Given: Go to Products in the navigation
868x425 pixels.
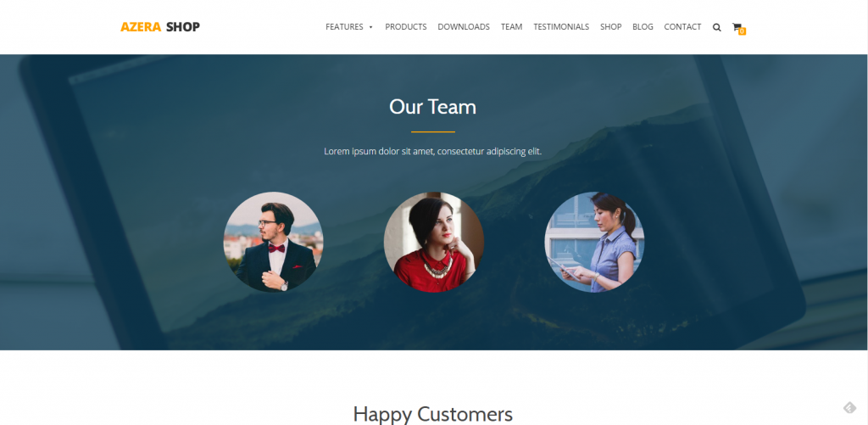Looking at the screenshot, I should click(x=406, y=26).
